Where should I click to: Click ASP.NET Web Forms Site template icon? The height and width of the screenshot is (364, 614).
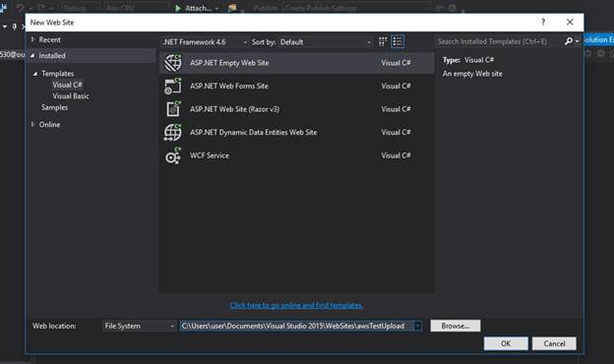pyautogui.click(x=173, y=87)
